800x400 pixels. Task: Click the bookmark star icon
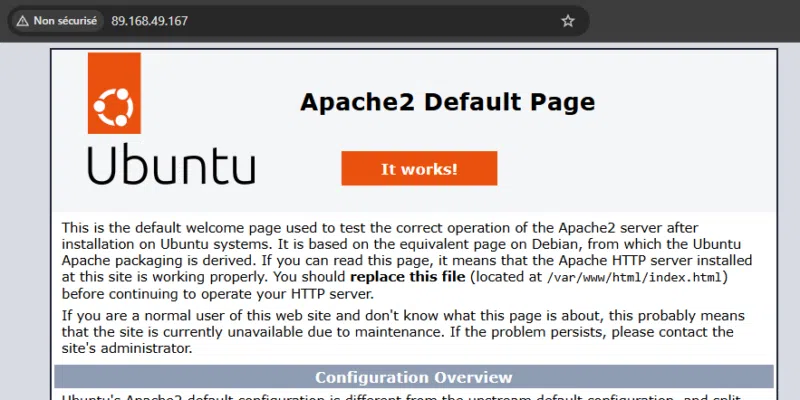point(568,21)
